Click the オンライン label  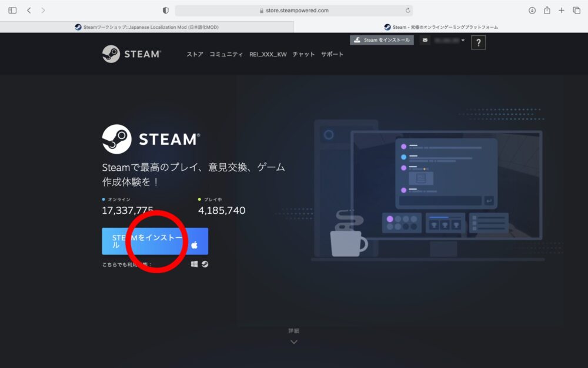coord(119,200)
